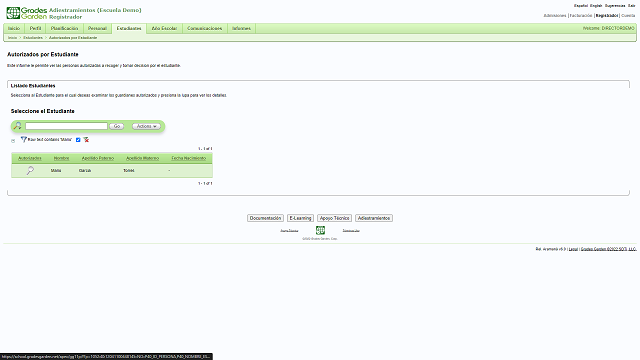Open the Año Escolar tab

164,29
